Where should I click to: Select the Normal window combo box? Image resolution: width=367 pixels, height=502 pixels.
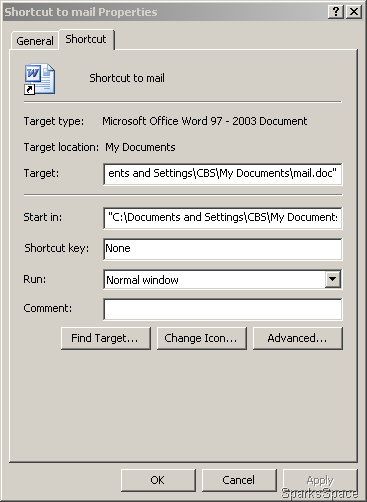pyautogui.click(x=222, y=279)
